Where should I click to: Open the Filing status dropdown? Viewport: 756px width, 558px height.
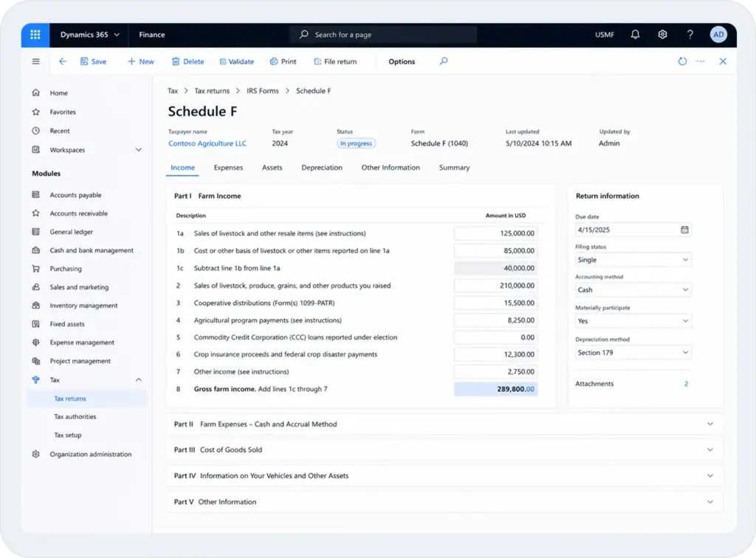(x=633, y=260)
